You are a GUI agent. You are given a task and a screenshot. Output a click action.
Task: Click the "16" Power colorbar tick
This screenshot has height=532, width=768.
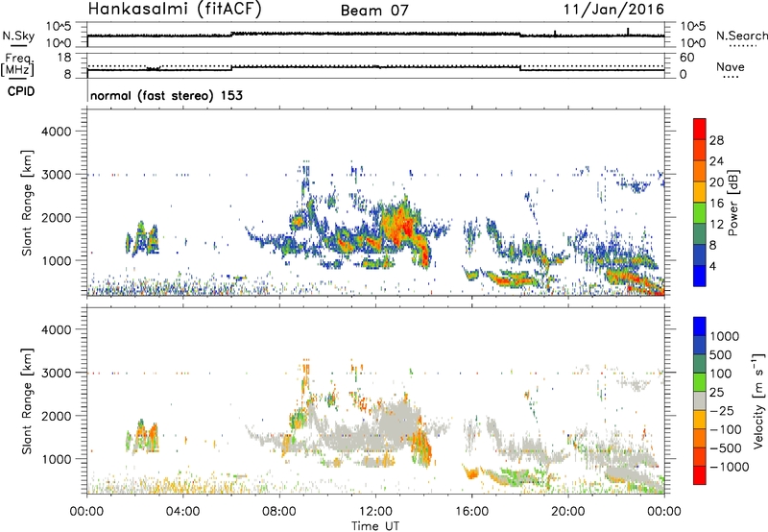(x=716, y=204)
